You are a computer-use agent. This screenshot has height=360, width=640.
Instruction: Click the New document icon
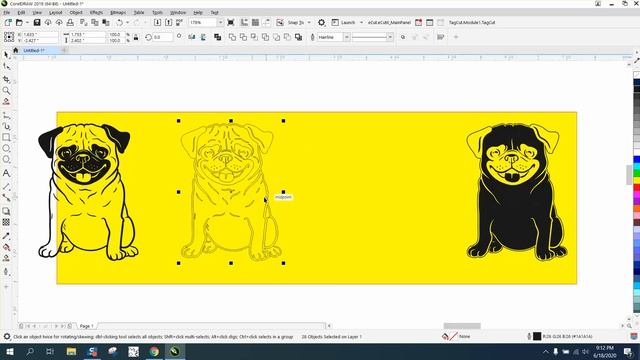pyautogui.click(x=8, y=22)
